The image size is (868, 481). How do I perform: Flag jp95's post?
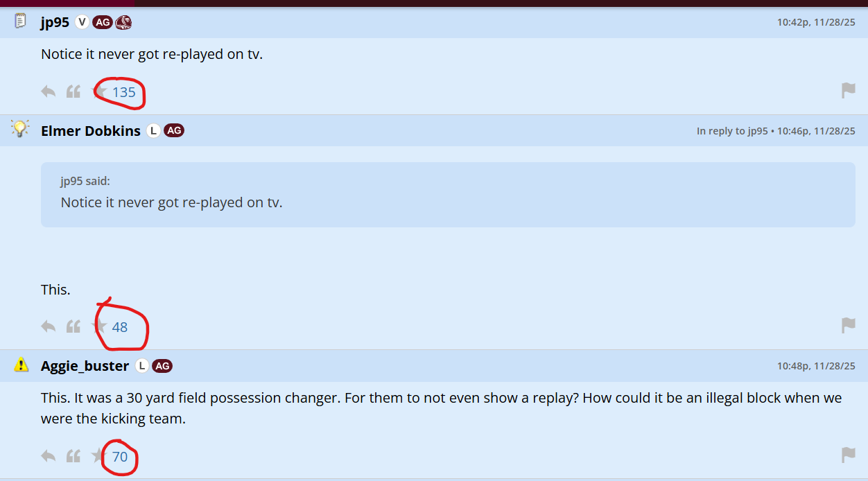(848, 91)
